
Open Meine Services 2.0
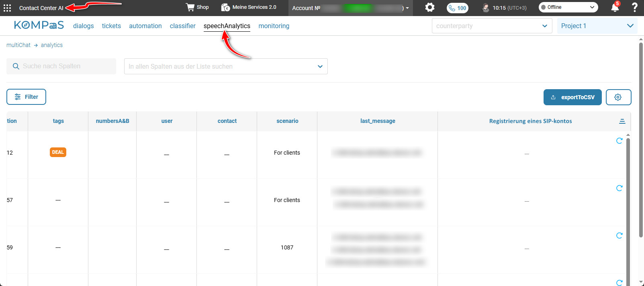[249, 7]
